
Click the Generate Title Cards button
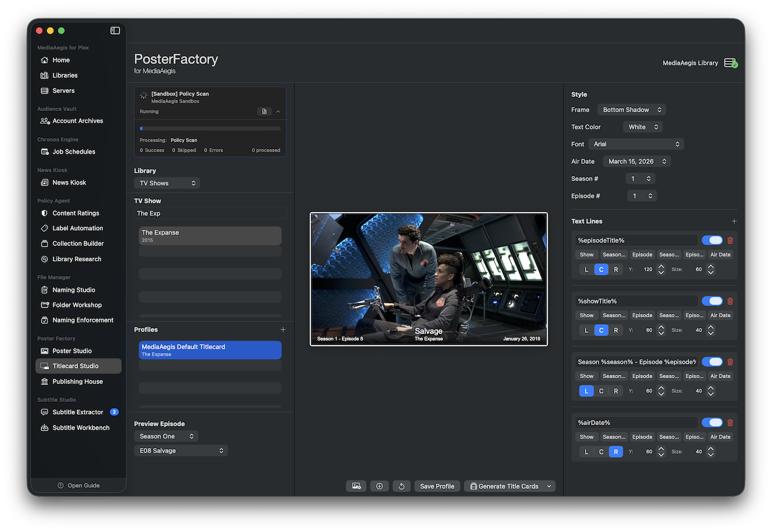504,486
